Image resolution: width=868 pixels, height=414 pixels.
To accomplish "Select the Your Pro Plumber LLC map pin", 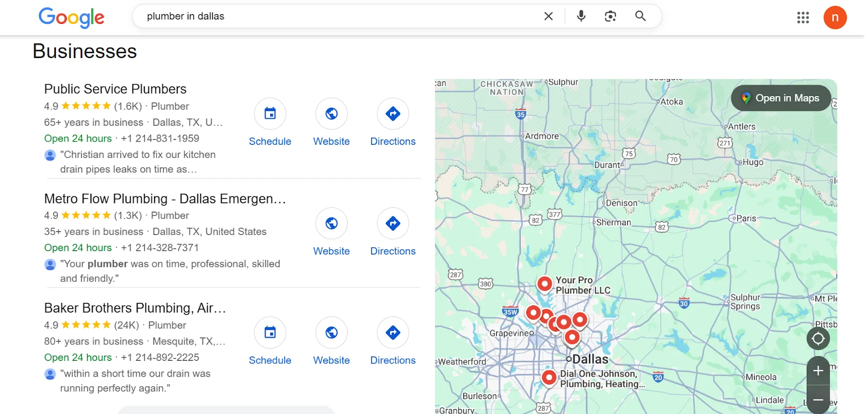I will (545, 284).
